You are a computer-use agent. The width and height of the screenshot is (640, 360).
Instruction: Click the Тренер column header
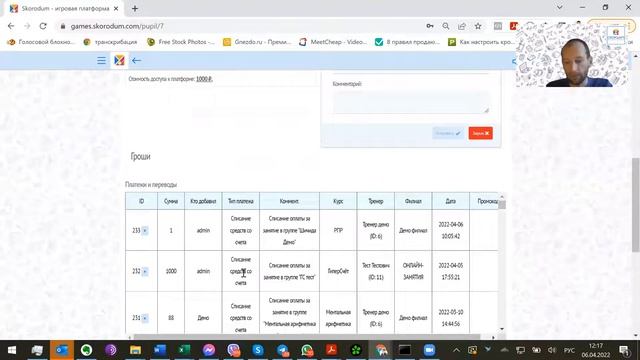[376, 201]
